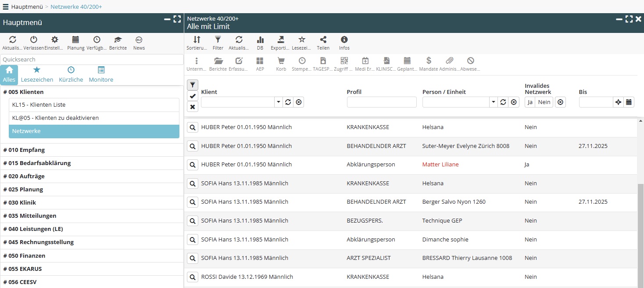Click the Quicksearch input field
This screenshot has width=644, height=288.
click(x=92, y=60)
